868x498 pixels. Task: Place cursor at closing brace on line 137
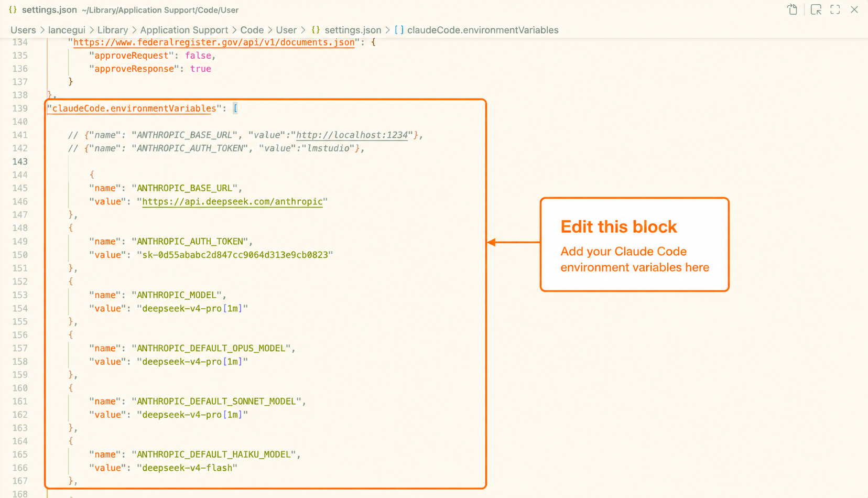click(x=71, y=82)
